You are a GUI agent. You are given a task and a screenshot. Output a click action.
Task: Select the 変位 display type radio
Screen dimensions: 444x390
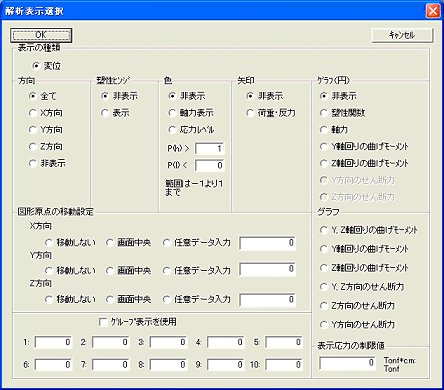point(47,66)
